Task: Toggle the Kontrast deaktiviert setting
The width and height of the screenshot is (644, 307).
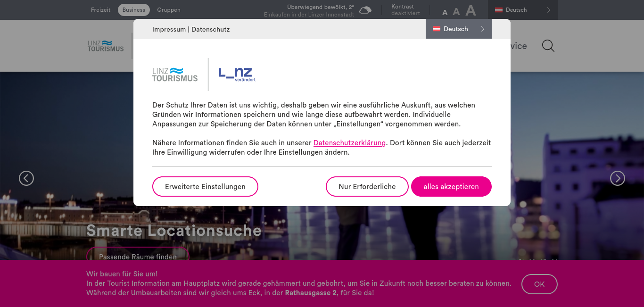Action: click(405, 10)
